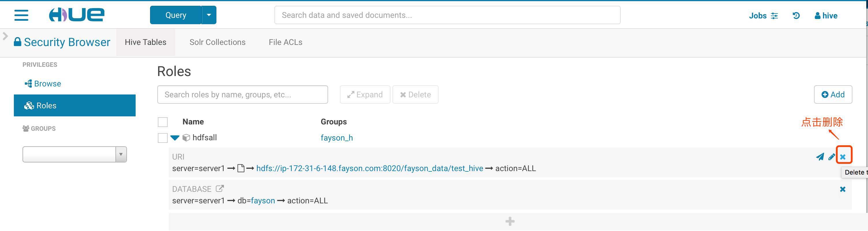Toggle the select-all roles checkbox
Image resolution: width=868 pixels, height=231 pixels.
pos(163,122)
